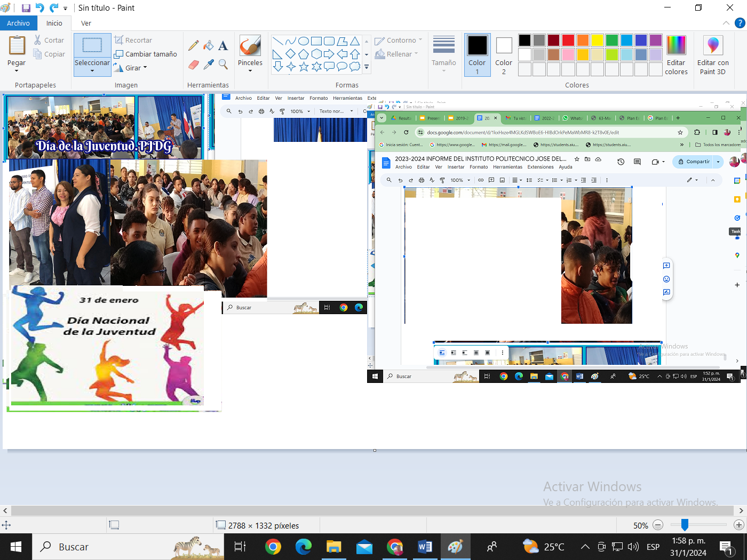Collapse the ribbon with the chevron
The width and height of the screenshot is (747, 560).
coord(726,23)
